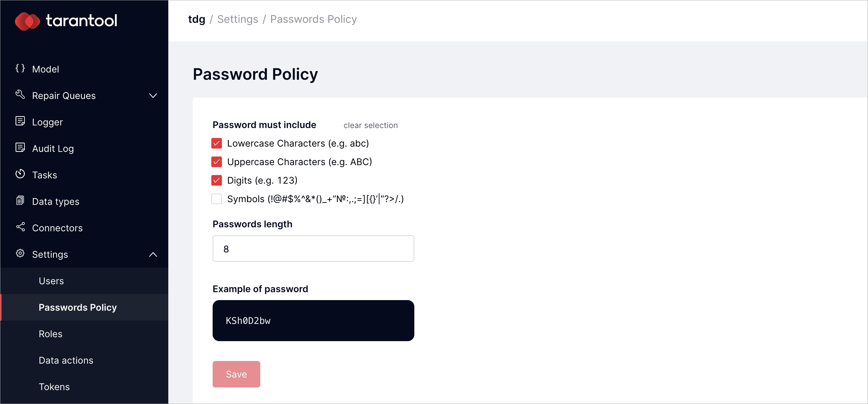Click the Save button
Image resolution: width=868 pixels, height=404 pixels.
pyautogui.click(x=236, y=374)
